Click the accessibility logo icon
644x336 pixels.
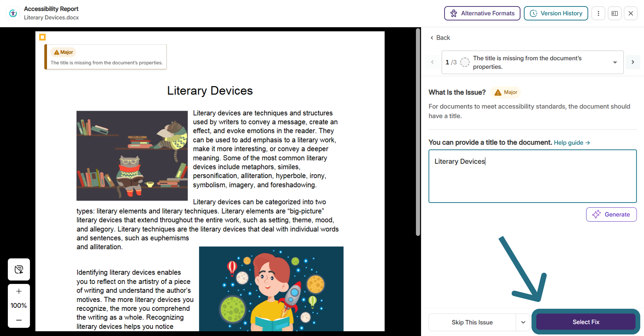pyautogui.click(x=13, y=13)
